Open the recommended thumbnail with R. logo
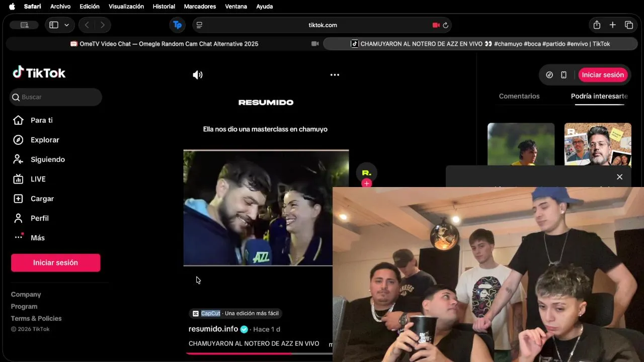Viewport: 644px width, 362px height. point(598,144)
